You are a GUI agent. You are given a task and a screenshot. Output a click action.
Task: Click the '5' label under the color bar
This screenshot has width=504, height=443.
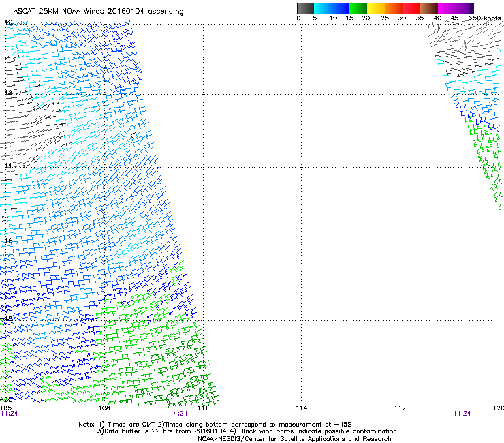pyautogui.click(x=315, y=18)
